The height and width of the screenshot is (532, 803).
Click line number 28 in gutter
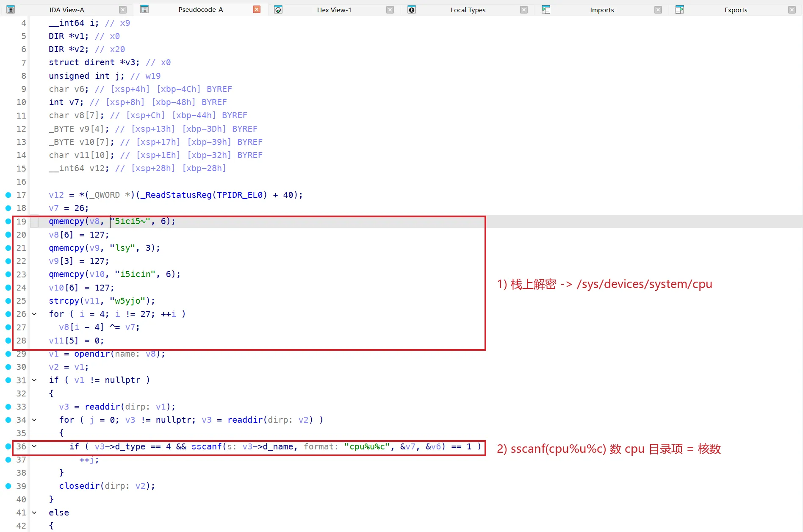21,341
